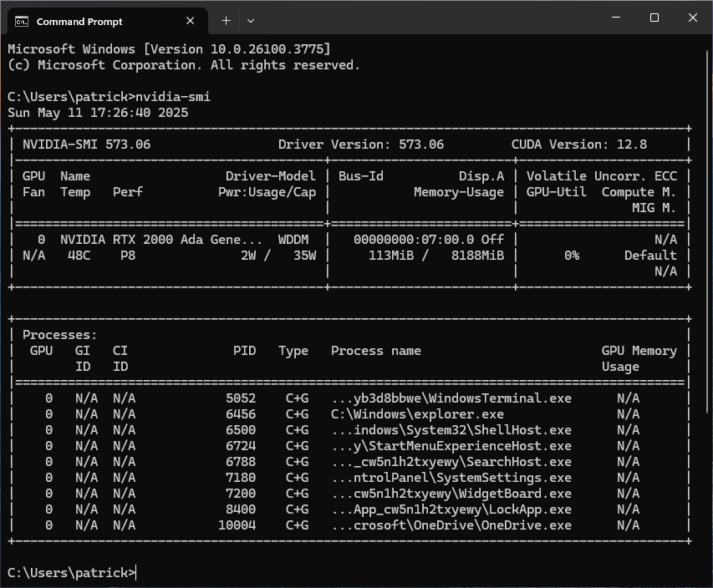The width and height of the screenshot is (713, 588).
Task: Close the Command Prompt tab
Action: pos(190,21)
